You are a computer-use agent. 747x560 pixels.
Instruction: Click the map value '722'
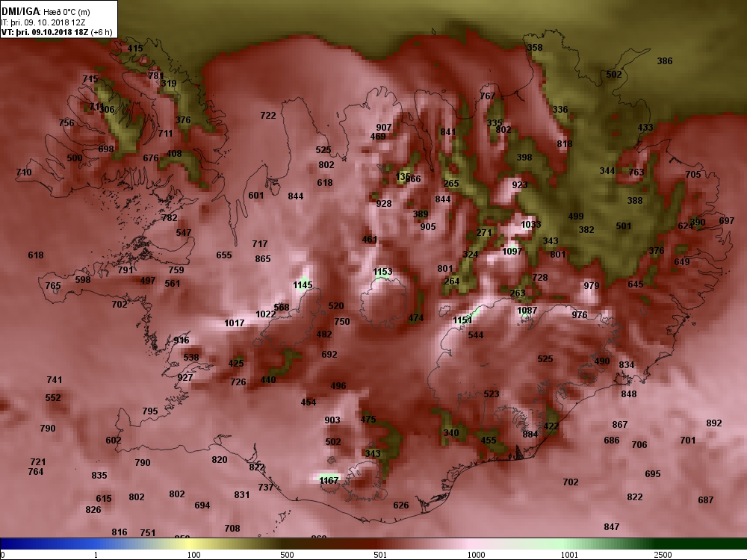[268, 115]
